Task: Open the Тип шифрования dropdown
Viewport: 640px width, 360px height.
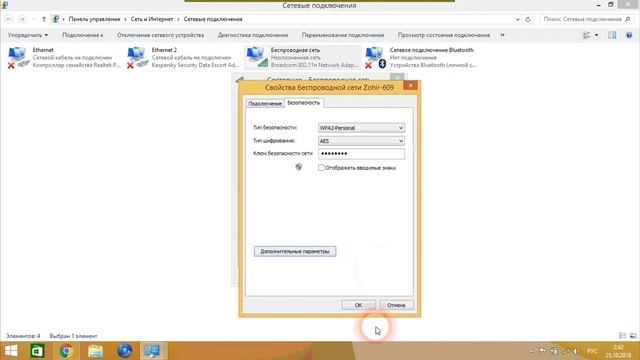Action: pyautogui.click(x=362, y=141)
